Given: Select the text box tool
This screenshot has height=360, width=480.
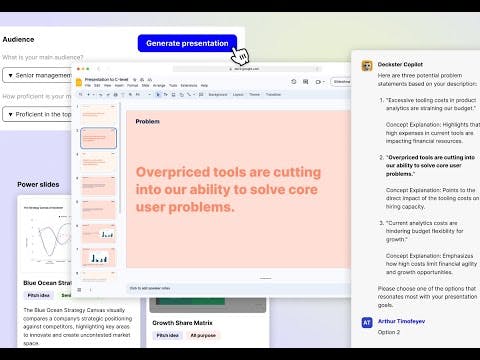Looking at the screenshot, I should 166,95.
